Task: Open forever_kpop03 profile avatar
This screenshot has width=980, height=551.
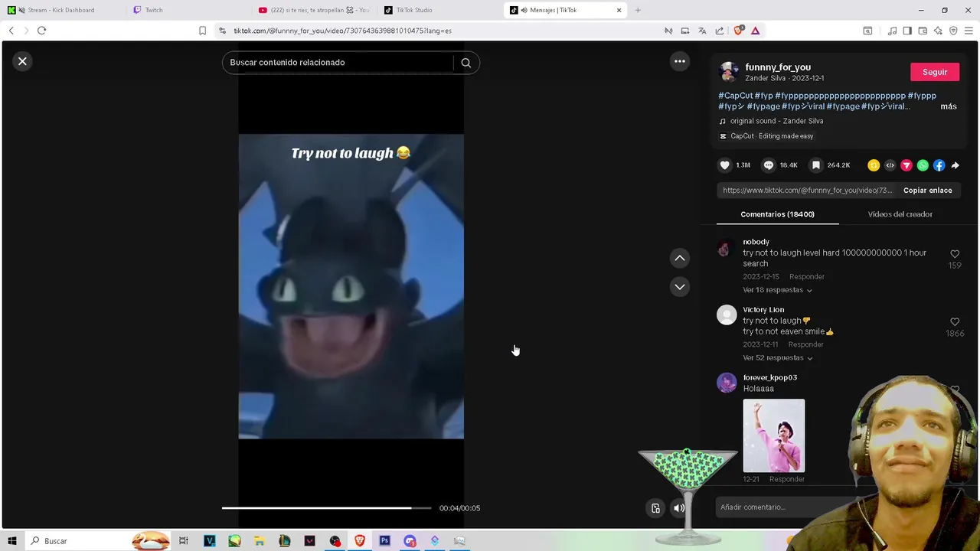Action: 727,383
